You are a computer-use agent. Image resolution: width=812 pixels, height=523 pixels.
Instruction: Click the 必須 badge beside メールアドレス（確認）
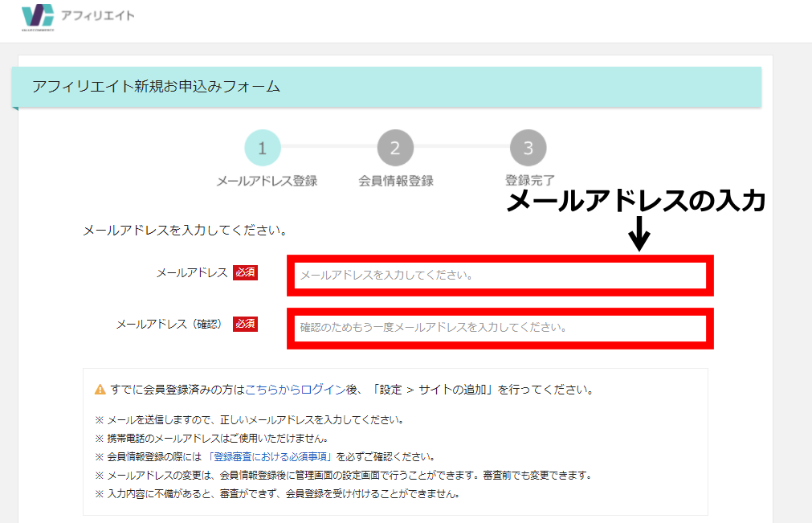point(245,324)
